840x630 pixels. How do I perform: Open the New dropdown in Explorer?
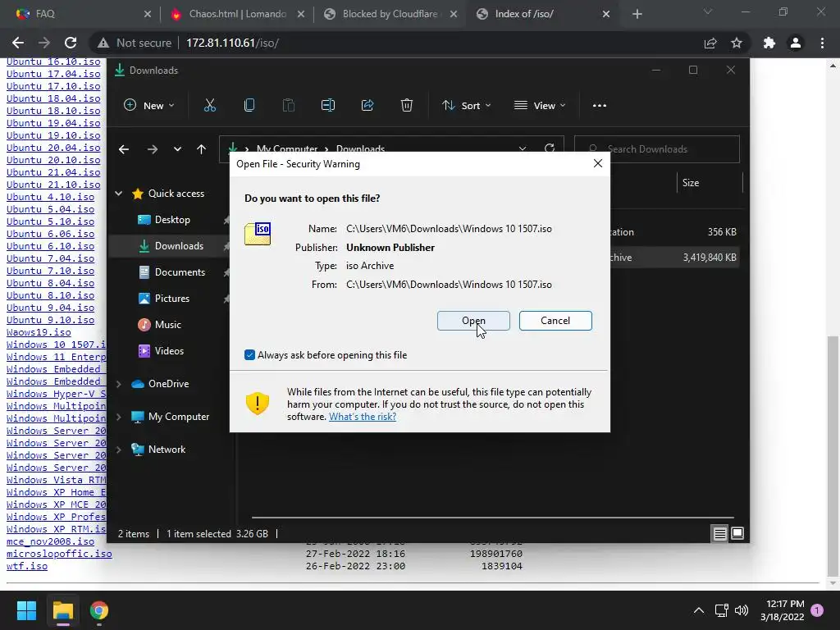click(x=149, y=106)
